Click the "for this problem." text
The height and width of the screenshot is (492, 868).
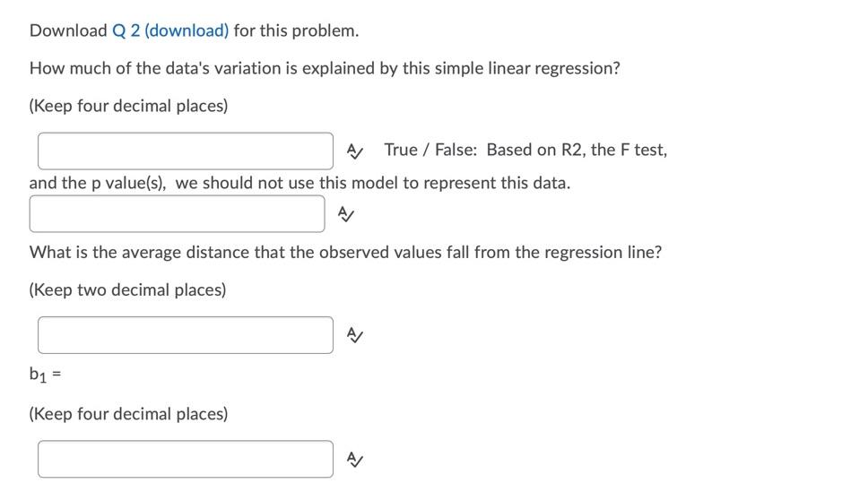[x=296, y=30]
